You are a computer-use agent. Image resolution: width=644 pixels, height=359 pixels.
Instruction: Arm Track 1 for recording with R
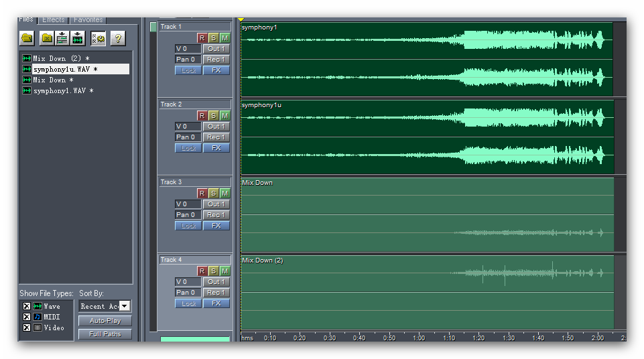[x=202, y=38]
